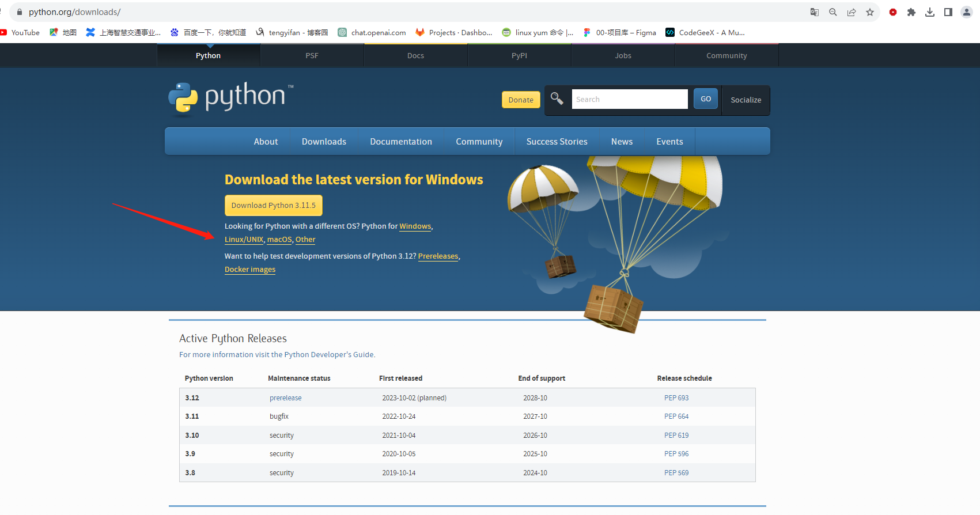
Task: Click the 2023-10-02 (planned) cell
Action: [x=414, y=398]
